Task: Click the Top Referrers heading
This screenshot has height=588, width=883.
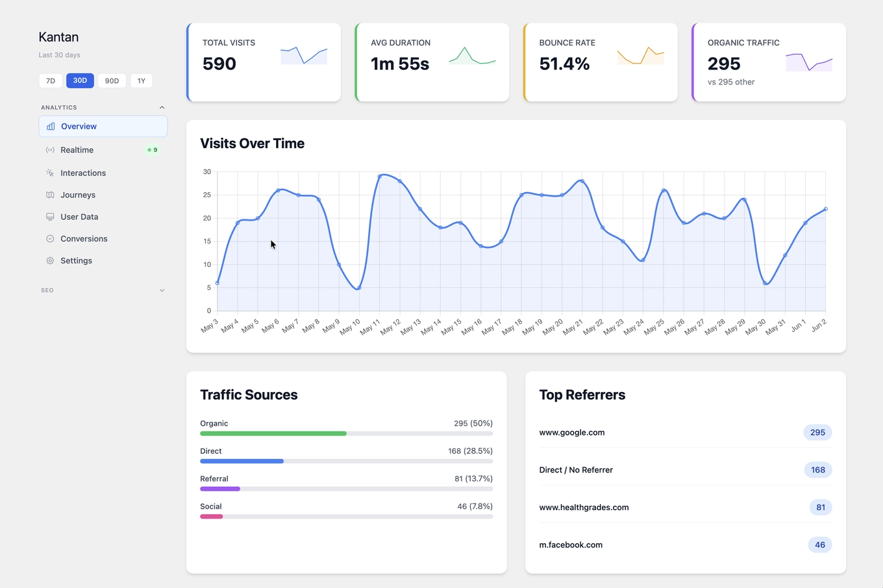Action: click(x=582, y=395)
